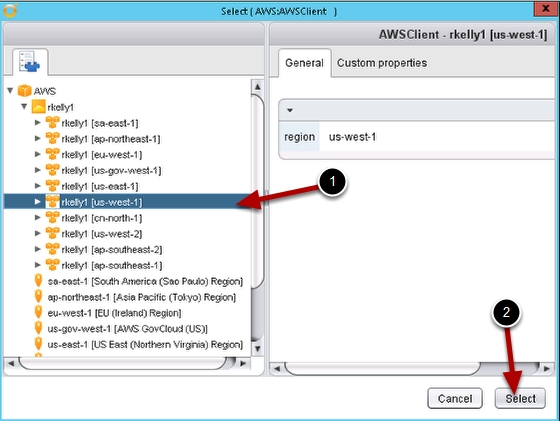Click the rkelly1 account folder icon
The image size is (560, 421).
click(x=39, y=107)
